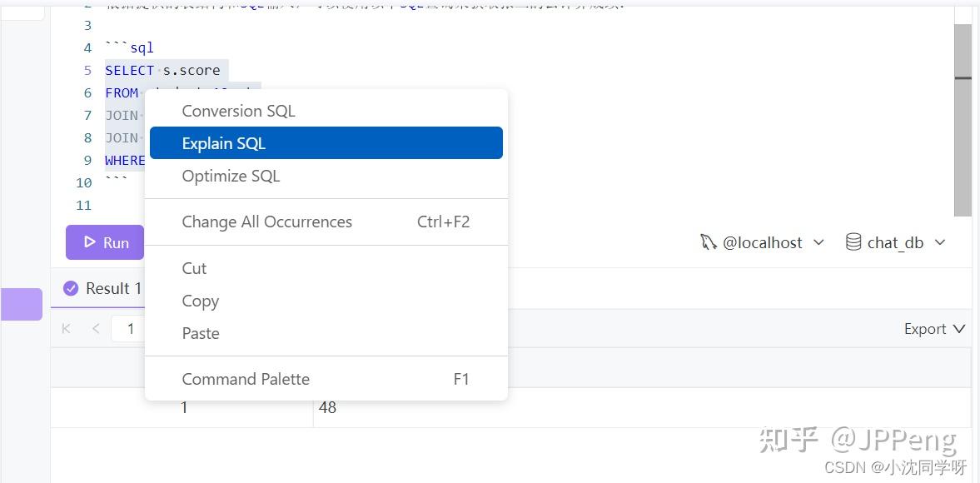The width and height of the screenshot is (980, 483).
Task: Click the MySQL dolphin icon beside @localhost
Action: pyautogui.click(x=708, y=242)
